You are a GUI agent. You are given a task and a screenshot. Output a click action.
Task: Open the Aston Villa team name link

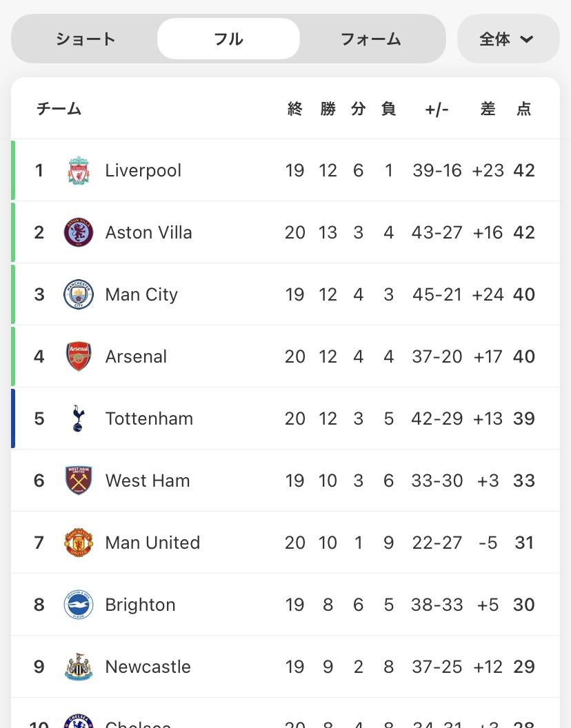[148, 232]
